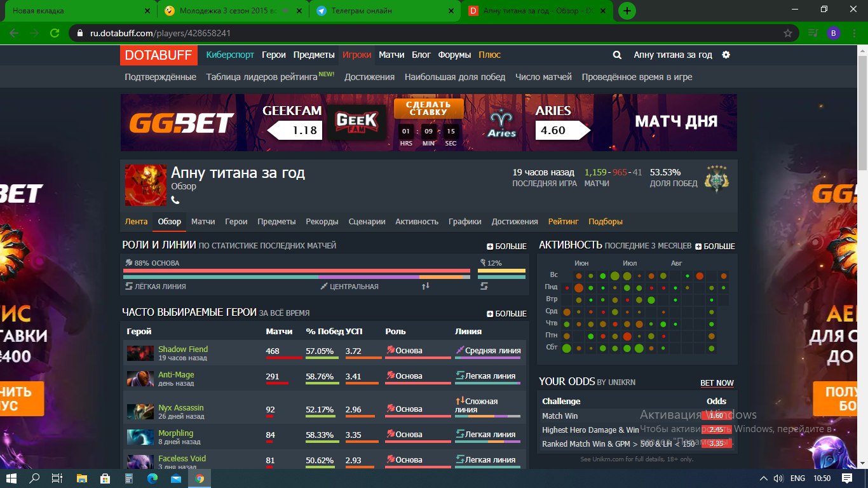
Task: Open a new tab with plus button
Action: click(x=627, y=11)
